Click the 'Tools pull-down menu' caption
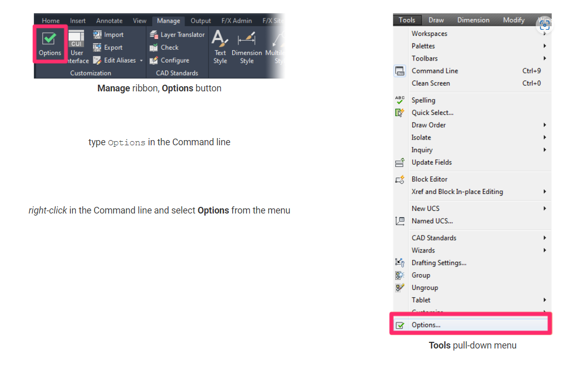 point(473,345)
